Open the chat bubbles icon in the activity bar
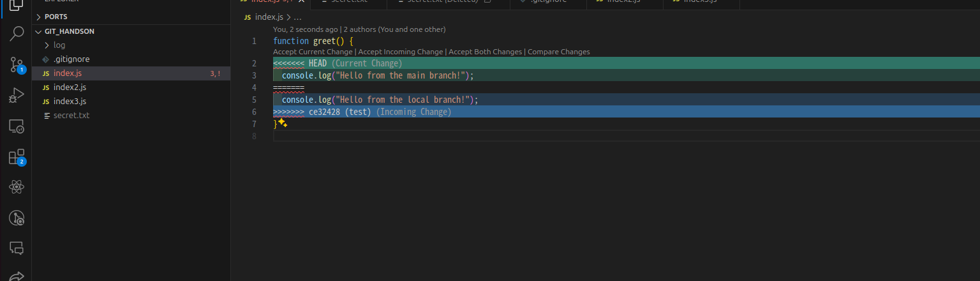 point(17,248)
